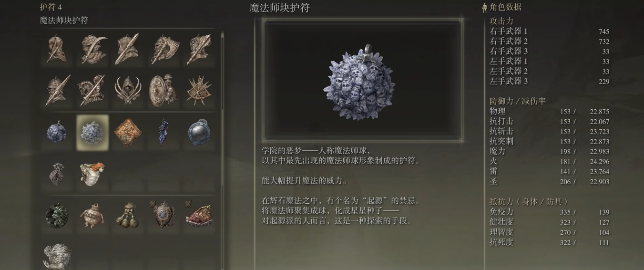
Task: Select the hooded dagger talisman icon
Action: [x=57, y=49]
